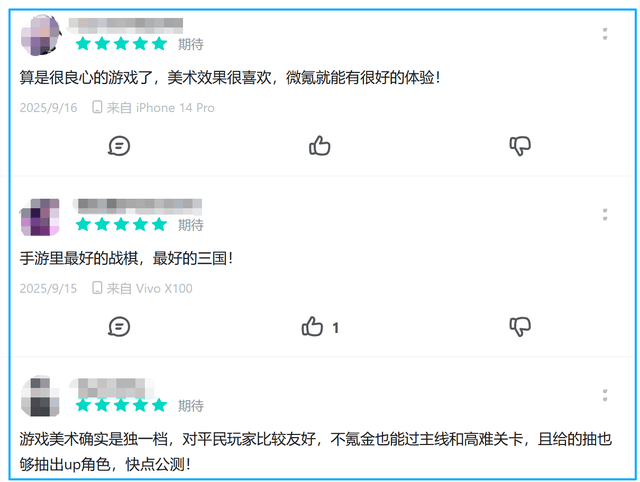The width and height of the screenshot is (640, 482).
Task: Open more options for the second review
Action: (x=605, y=215)
